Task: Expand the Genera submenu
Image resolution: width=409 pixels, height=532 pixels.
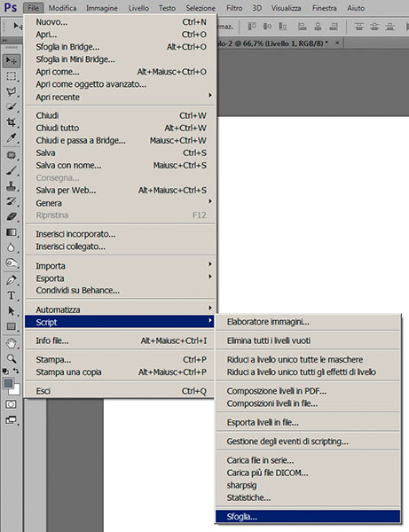Action: (121, 203)
